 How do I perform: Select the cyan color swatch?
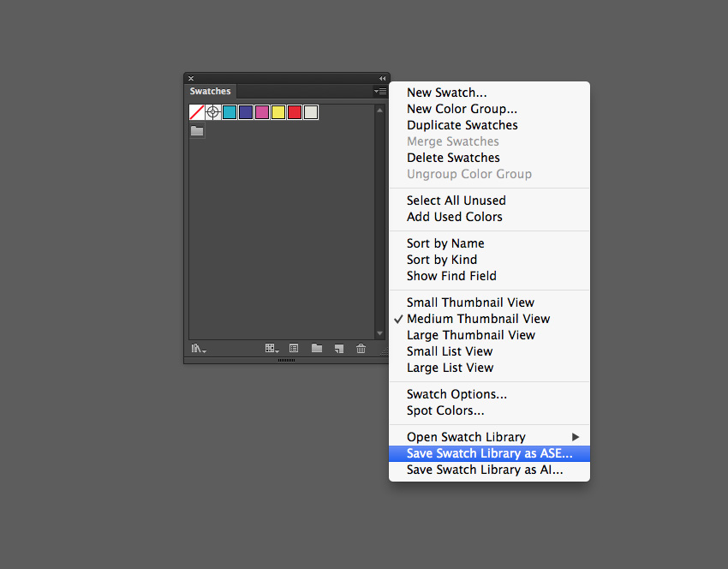point(230,112)
